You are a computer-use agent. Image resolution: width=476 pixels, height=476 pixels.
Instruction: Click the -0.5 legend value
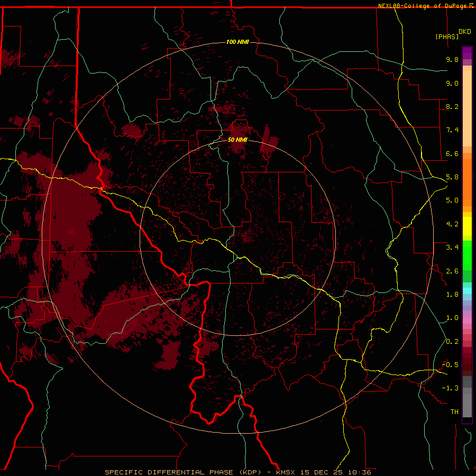pos(450,365)
